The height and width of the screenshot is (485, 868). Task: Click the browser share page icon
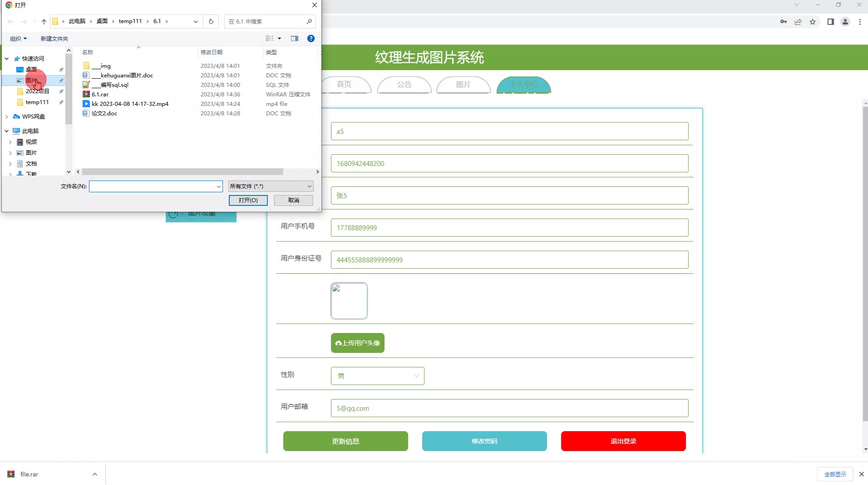798,22
